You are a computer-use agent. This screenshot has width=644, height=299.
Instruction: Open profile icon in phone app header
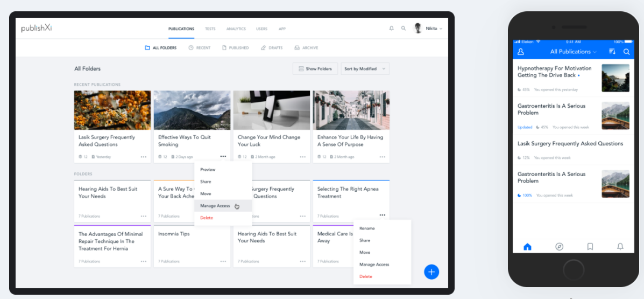[x=521, y=52]
